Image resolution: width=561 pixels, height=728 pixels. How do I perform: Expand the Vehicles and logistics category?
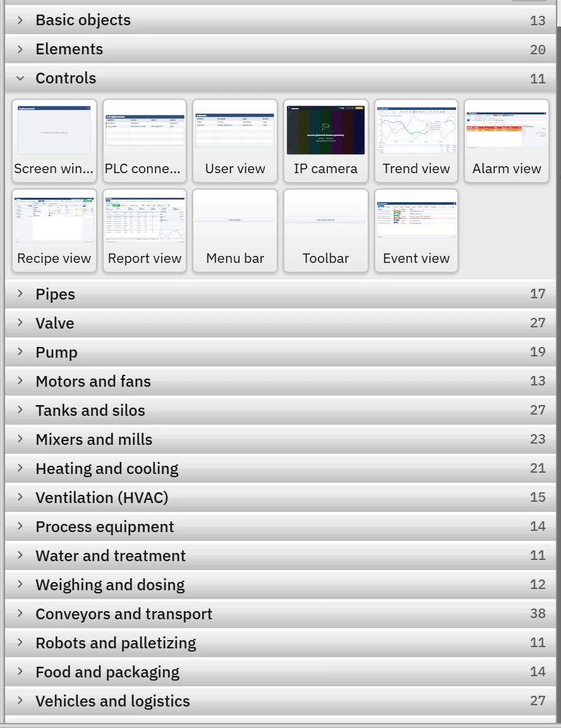(x=280, y=701)
